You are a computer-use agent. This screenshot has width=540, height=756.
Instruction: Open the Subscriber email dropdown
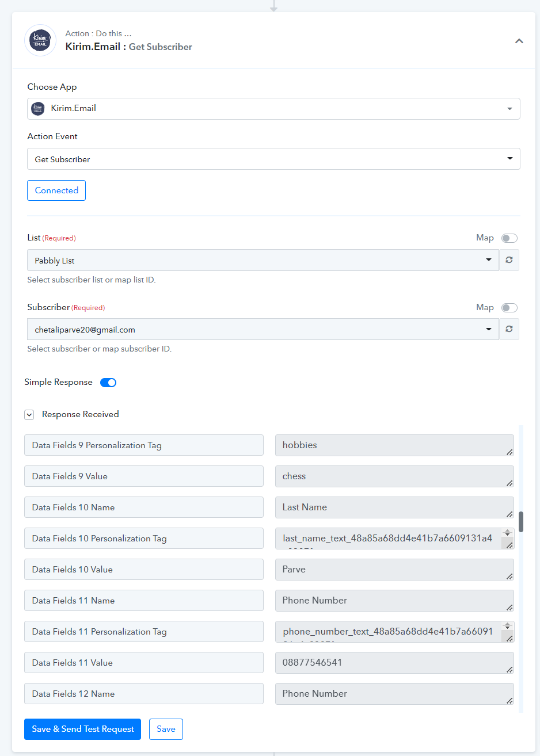[263, 329]
